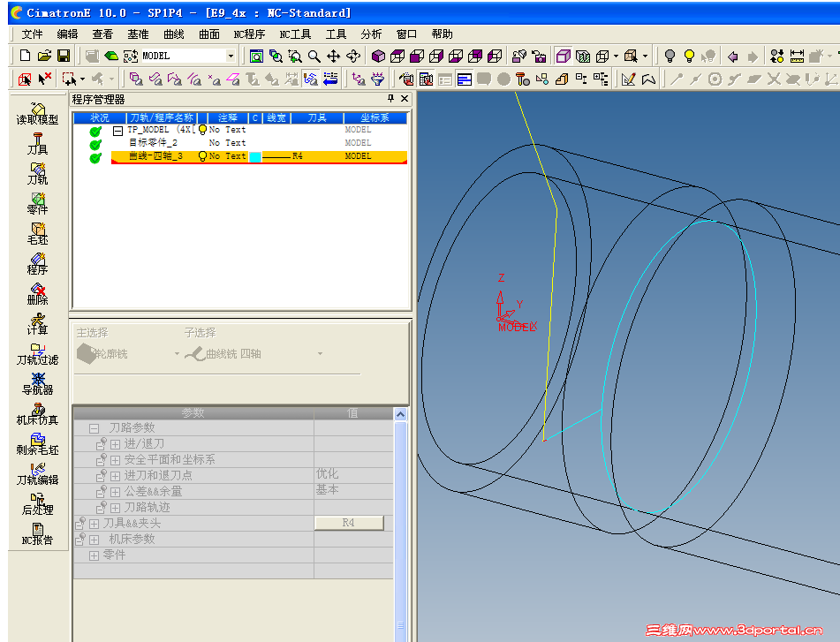
Task: Expand the 进刀和退刀点 group
Action: (x=115, y=476)
